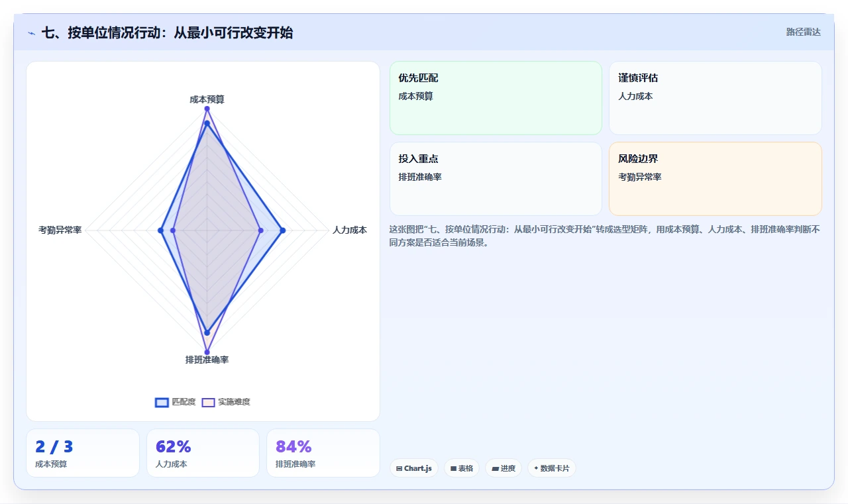This screenshot has height=504, width=848.
Task: Click the 成本预算 axis label on the radar
Action: (x=207, y=99)
